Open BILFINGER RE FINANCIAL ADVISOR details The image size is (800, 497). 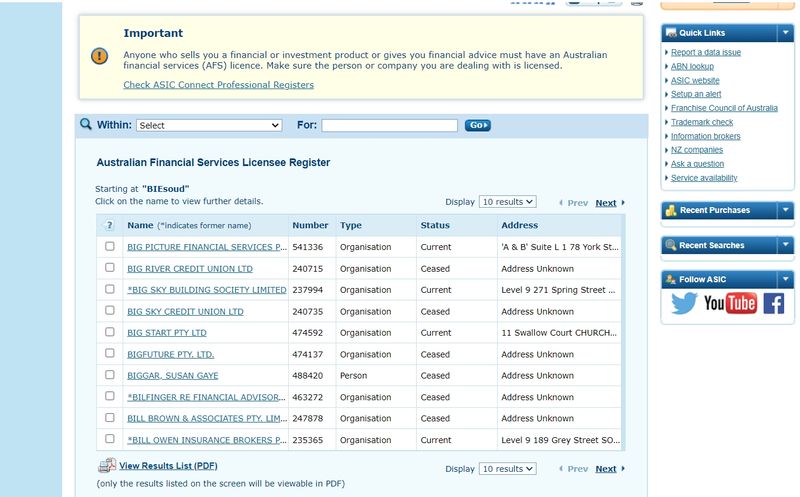pos(206,397)
